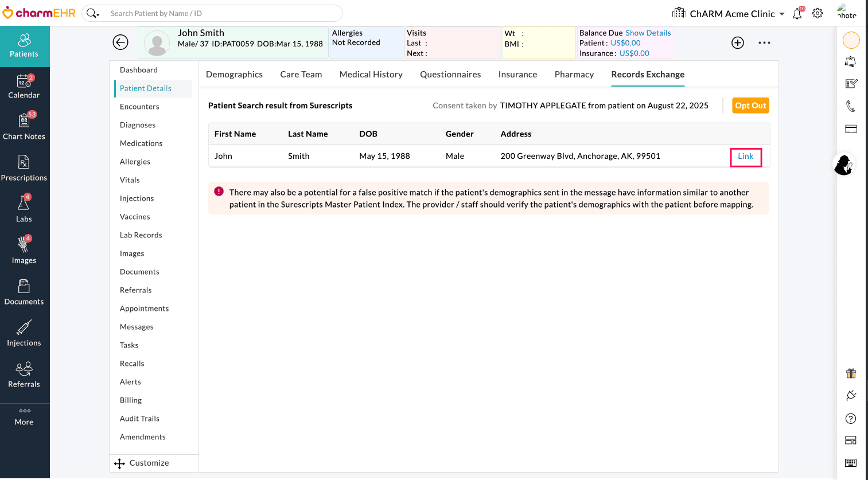Open Chart Notes from left sidebar
The image size is (868, 480).
pyautogui.click(x=24, y=128)
